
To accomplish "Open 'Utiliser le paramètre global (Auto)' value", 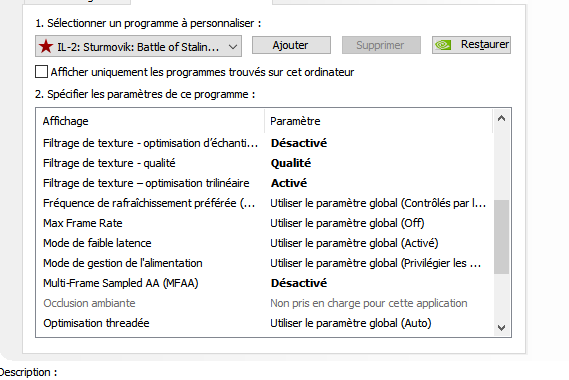I will [x=351, y=323].
